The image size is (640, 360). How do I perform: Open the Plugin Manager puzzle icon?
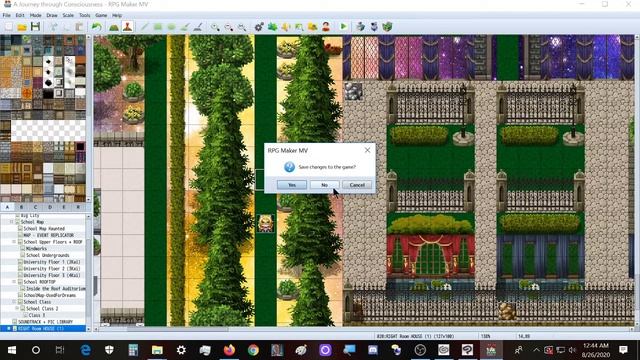(272, 27)
